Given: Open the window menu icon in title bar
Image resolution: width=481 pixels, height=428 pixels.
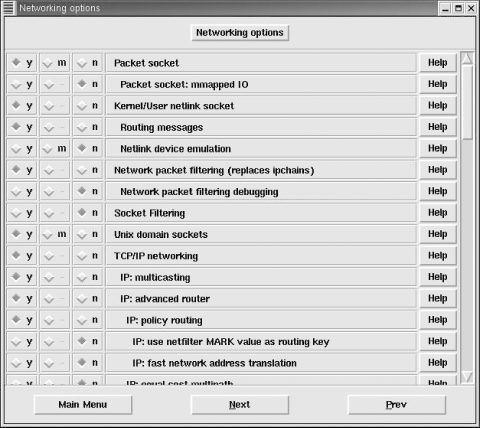Looking at the screenshot, I should (x=8, y=8).
